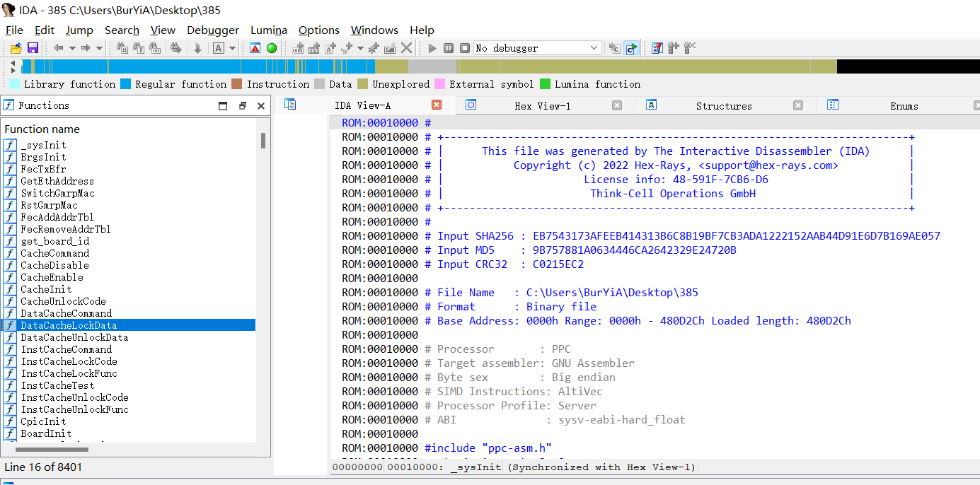Click the Save database floppy icon

[x=33, y=48]
